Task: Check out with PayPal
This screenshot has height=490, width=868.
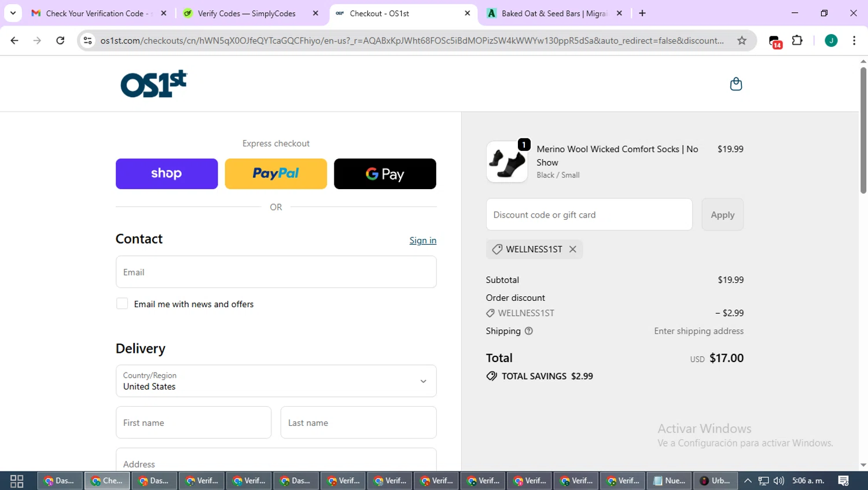Action: click(275, 174)
